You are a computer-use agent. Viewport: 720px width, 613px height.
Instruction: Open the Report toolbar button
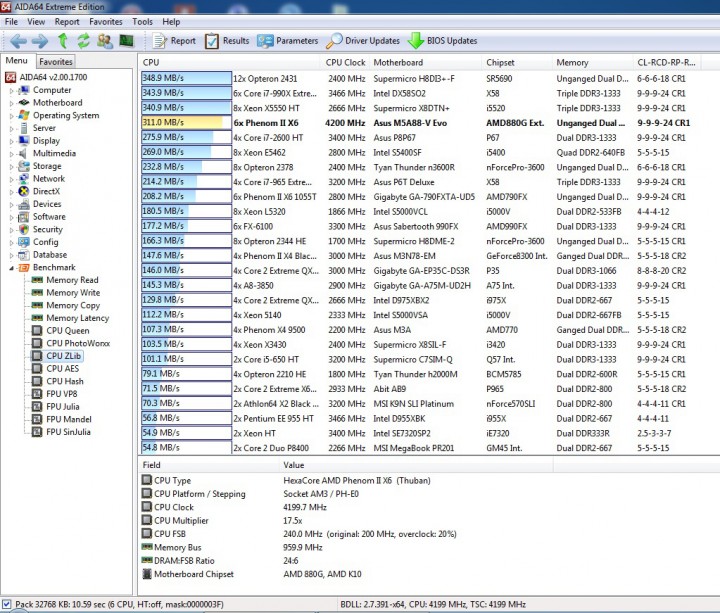tap(174, 41)
